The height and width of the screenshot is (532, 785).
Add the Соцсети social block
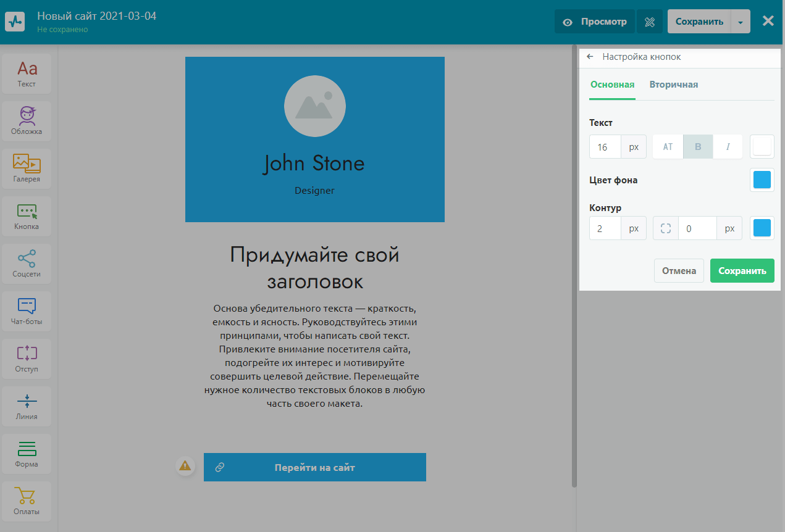point(27,264)
